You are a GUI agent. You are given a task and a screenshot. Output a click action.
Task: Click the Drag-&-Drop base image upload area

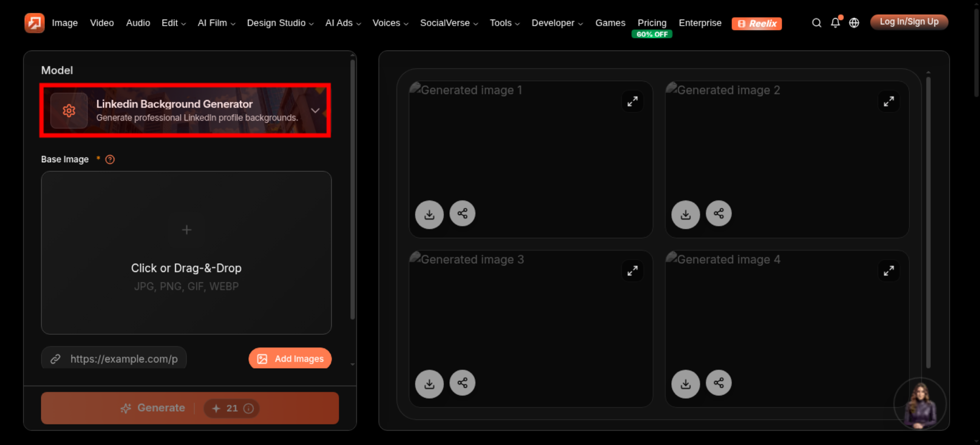186,253
